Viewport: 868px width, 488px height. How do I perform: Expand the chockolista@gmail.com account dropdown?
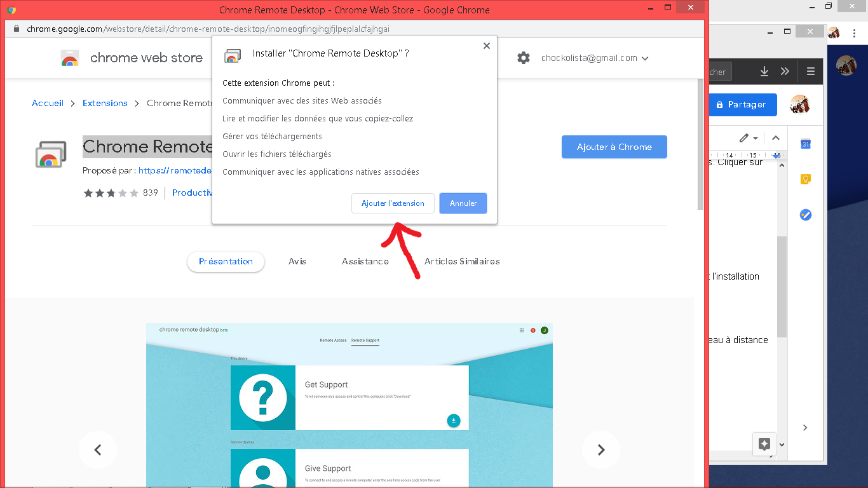coord(595,58)
